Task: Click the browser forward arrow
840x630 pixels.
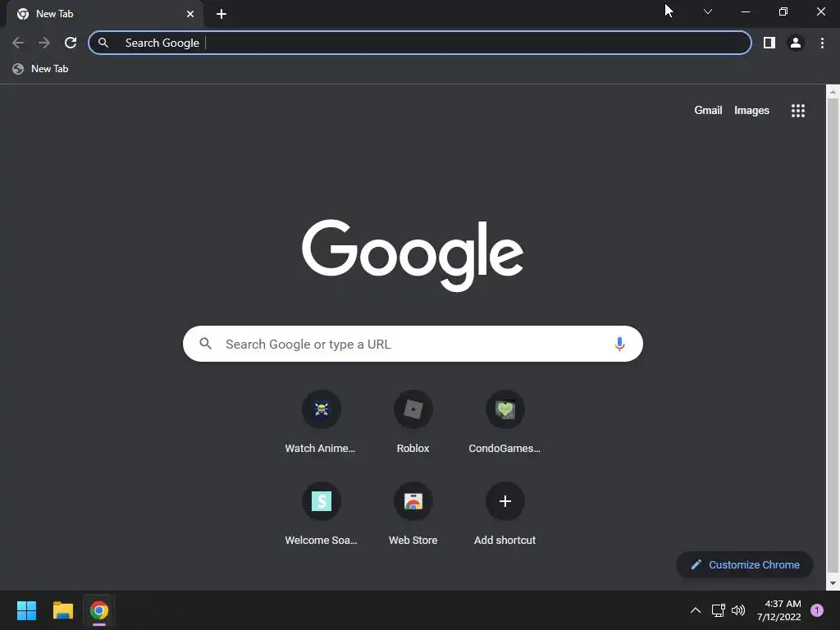Action: click(x=44, y=43)
